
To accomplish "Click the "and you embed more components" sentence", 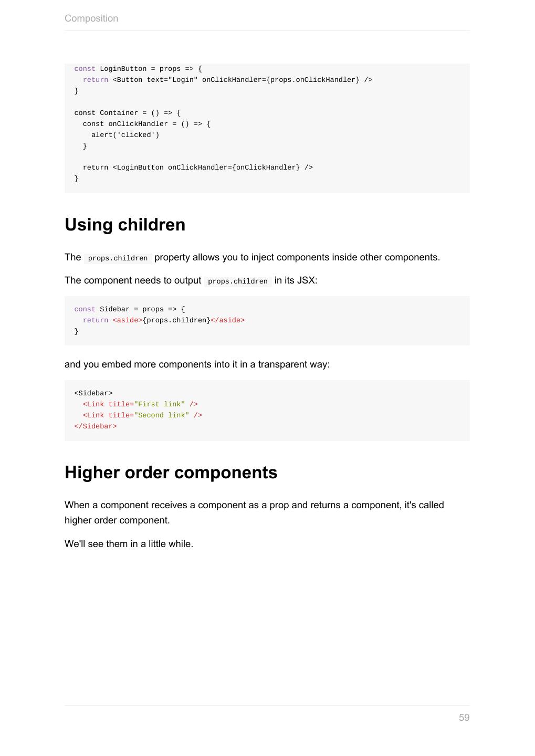I will [x=197, y=364].
